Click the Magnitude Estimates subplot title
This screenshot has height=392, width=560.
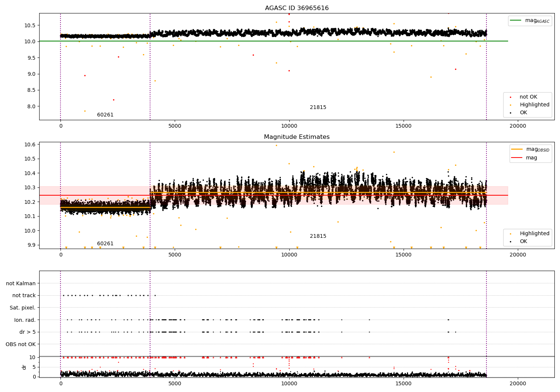pyautogui.click(x=297, y=137)
